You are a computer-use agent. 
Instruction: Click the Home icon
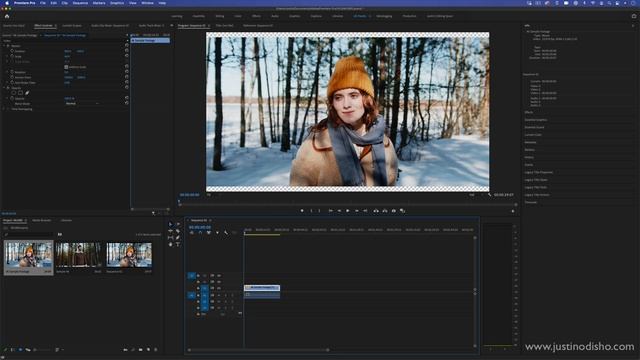7,16
